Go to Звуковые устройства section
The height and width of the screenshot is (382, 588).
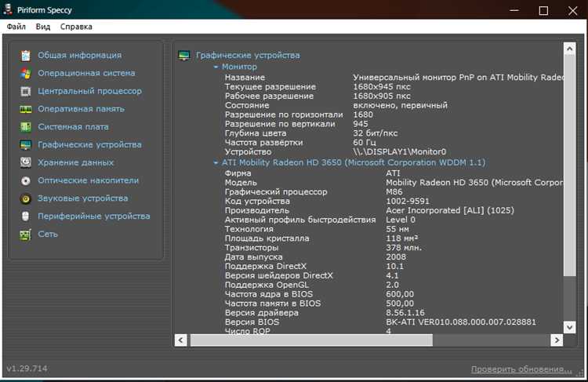pos(83,198)
